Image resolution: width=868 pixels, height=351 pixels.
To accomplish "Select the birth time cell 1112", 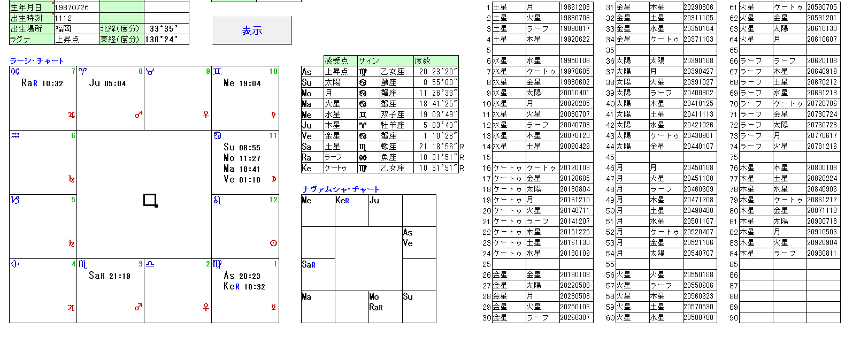I will 76,18.
